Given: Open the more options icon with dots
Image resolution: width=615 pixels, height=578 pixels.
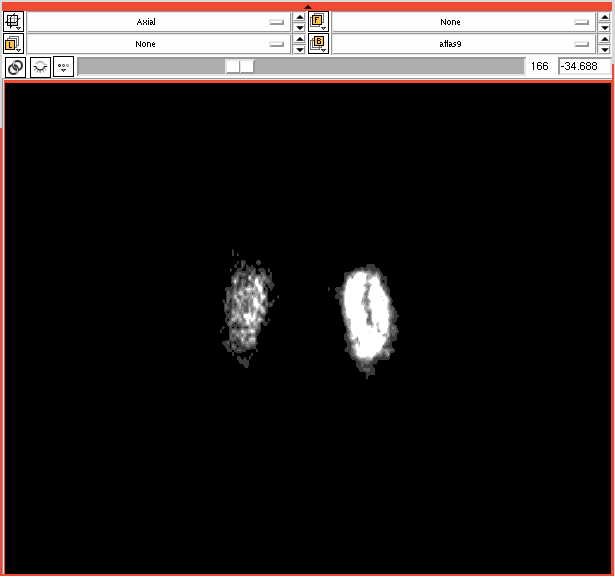Looking at the screenshot, I should [x=63, y=67].
